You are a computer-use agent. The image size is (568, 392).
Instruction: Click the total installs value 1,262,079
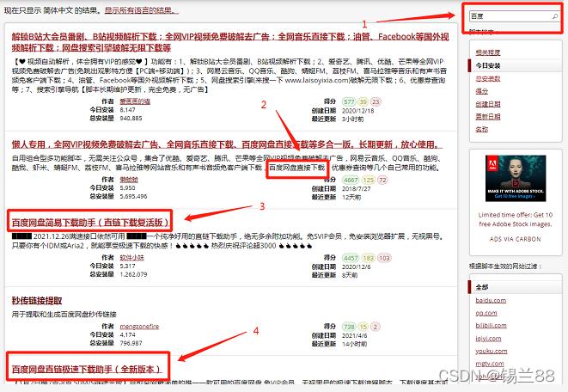133,274
